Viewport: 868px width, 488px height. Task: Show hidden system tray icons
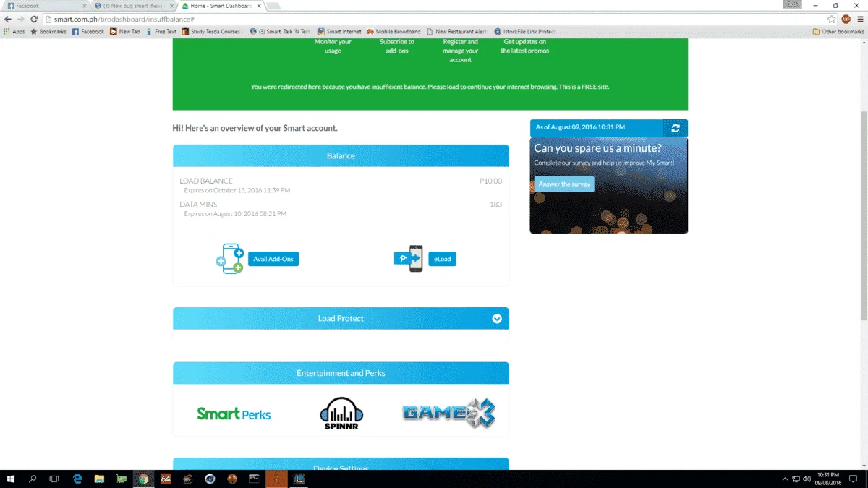click(x=786, y=479)
